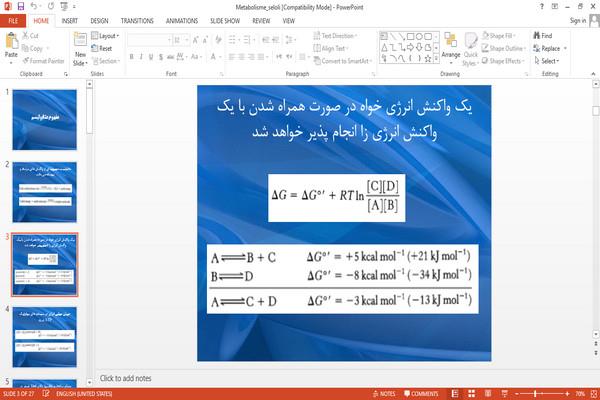Clear all formatting icon
600x400 pixels.
(218, 39)
